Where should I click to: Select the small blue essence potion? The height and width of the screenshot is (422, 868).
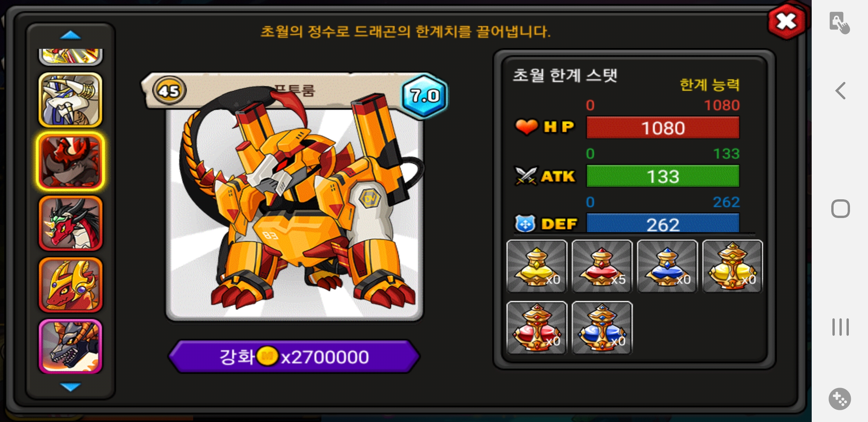click(667, 266)
